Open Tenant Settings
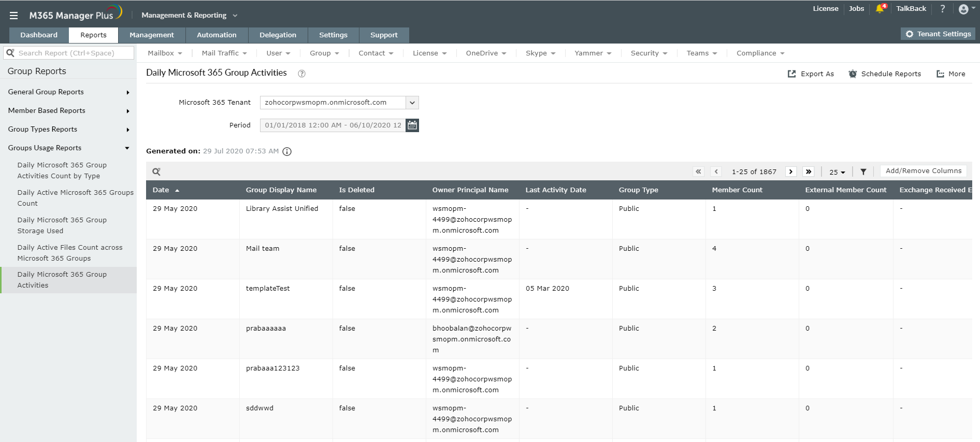The width and height of the screenshot is (980, 442). tap(938, 34)
